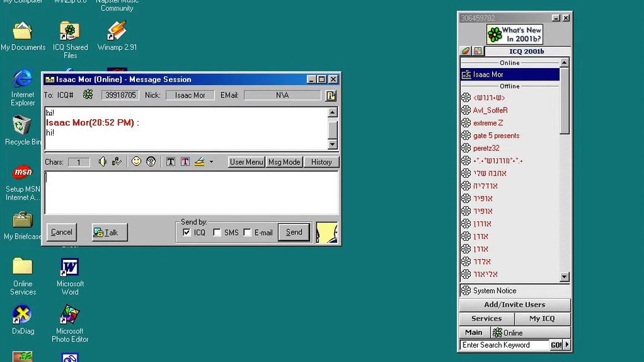This screenshot has height=362, width=644.
Task: Open ICQ Shared Files shortcut
Action: click(70, 40)
